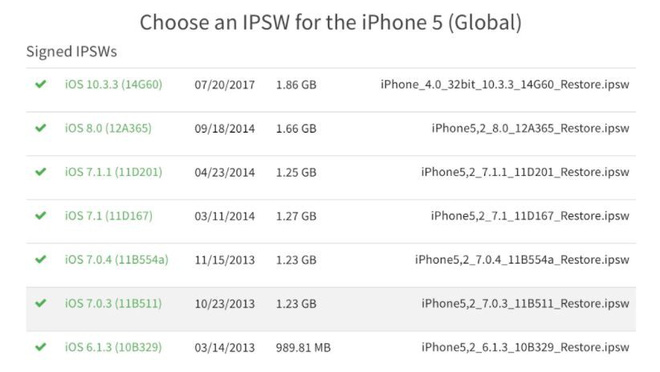Click the green checkmark beside iOS 8.0
This screenshot has width=660, height=372.
(41, 128)
